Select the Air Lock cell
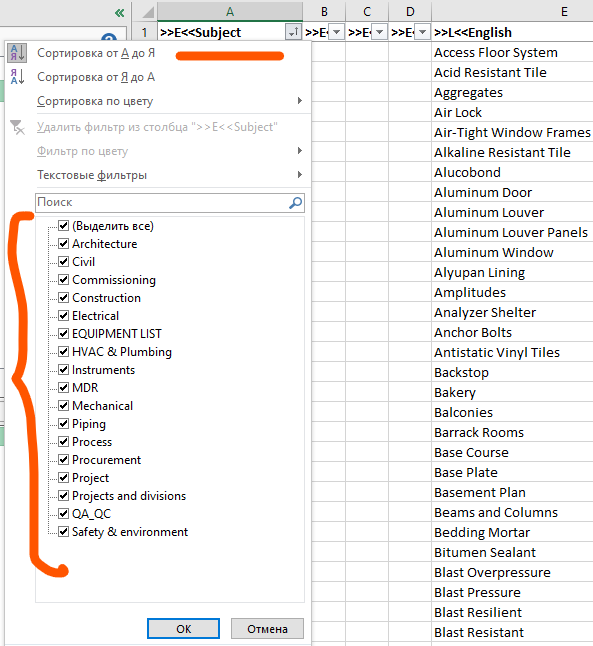The height and width of the screenshot is (646, 593). 513,112
